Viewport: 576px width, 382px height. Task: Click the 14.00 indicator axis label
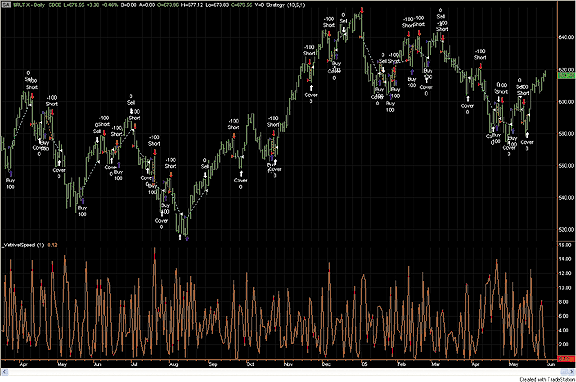coord(565,259)
